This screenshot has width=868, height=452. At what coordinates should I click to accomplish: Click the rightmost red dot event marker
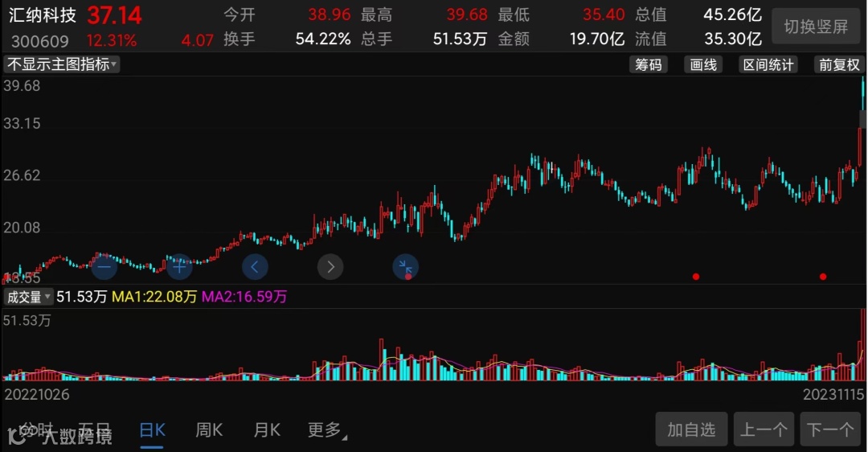823,277
